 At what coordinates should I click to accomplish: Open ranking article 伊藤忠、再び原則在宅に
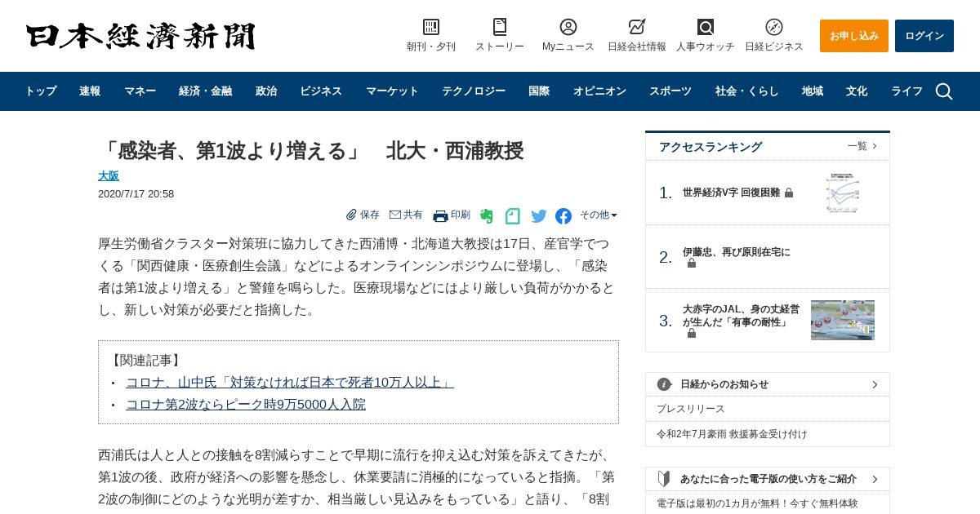(x=737, y=252)
